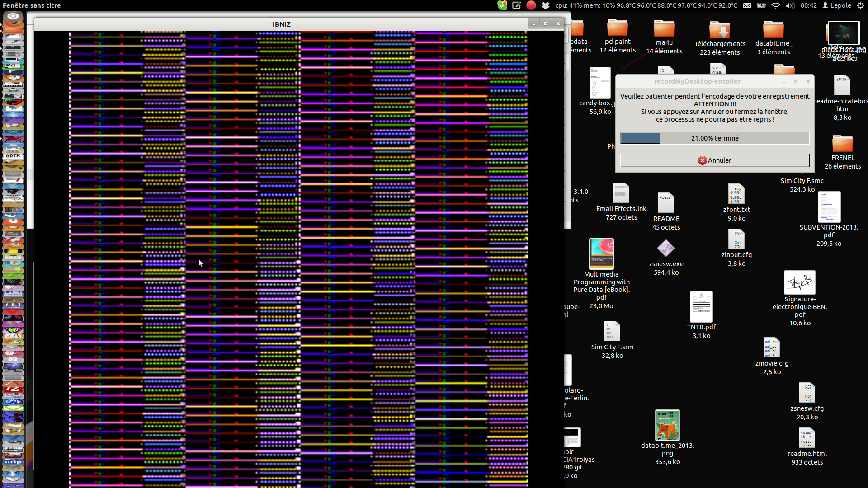This screenshot has width=868, height=488.
Task: Open the power gear session menu
Action: [x=861, y=5]
